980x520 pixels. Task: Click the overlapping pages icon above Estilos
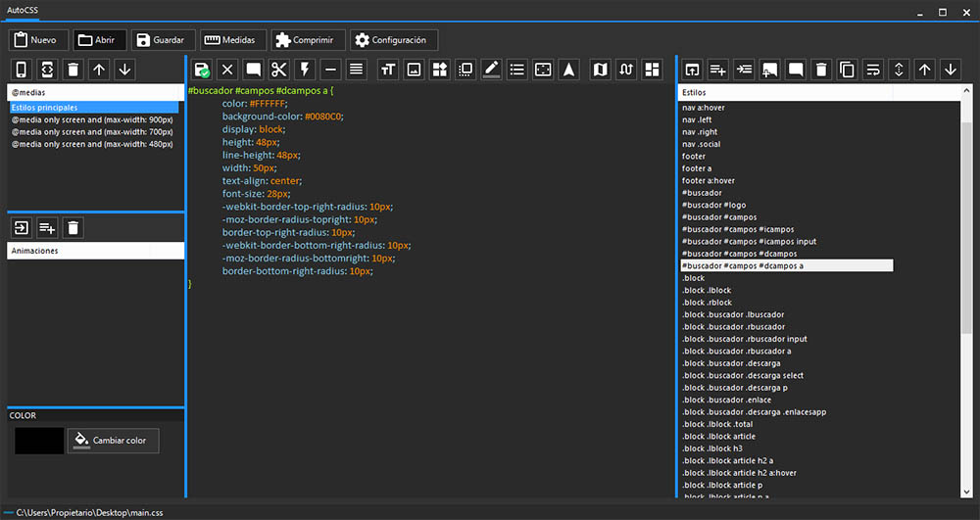tap(848, 70)
